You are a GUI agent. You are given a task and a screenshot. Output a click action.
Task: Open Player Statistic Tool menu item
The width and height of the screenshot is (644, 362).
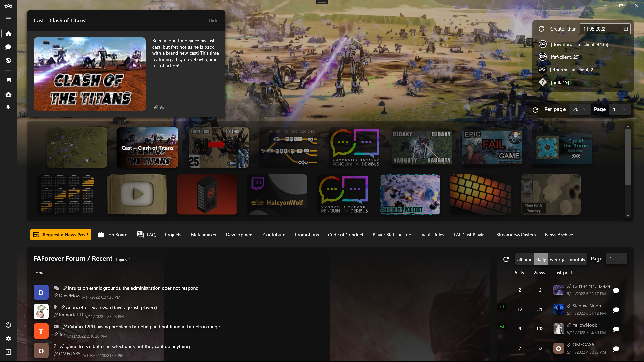click(x=392, y=235)
